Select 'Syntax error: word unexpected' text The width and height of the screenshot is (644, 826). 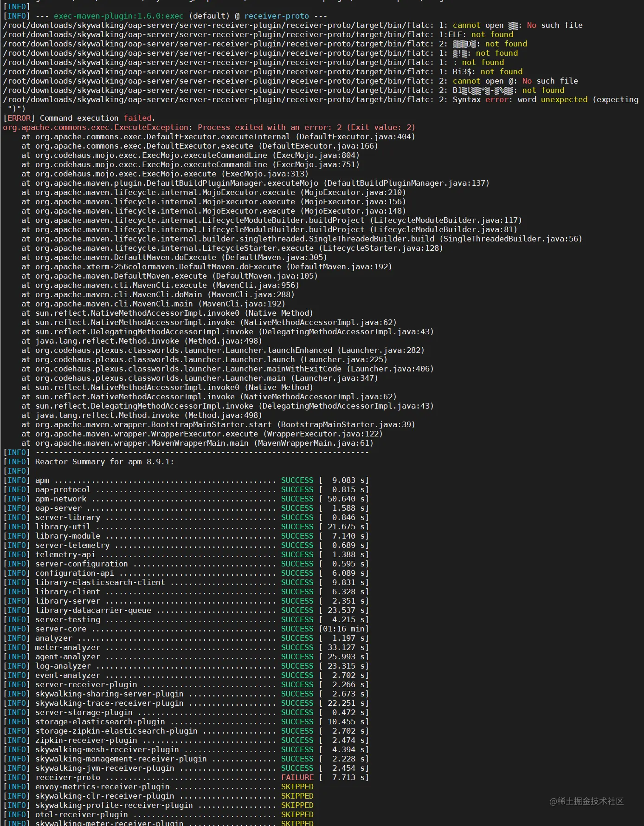(x=520, y=99)
